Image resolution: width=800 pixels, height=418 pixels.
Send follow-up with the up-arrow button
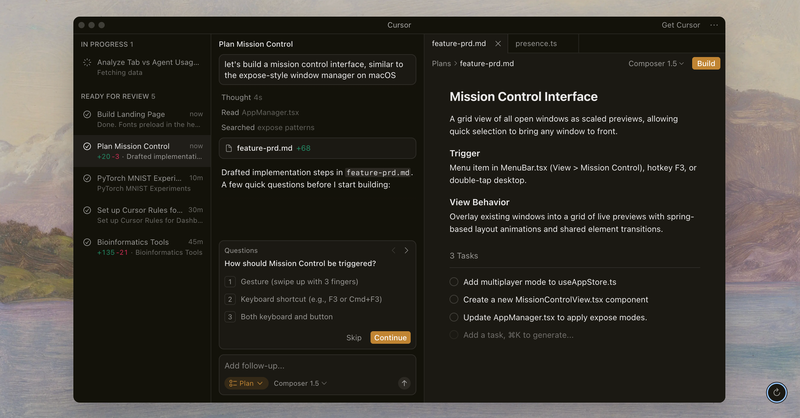pyautogui.click(x=404, y=383)
